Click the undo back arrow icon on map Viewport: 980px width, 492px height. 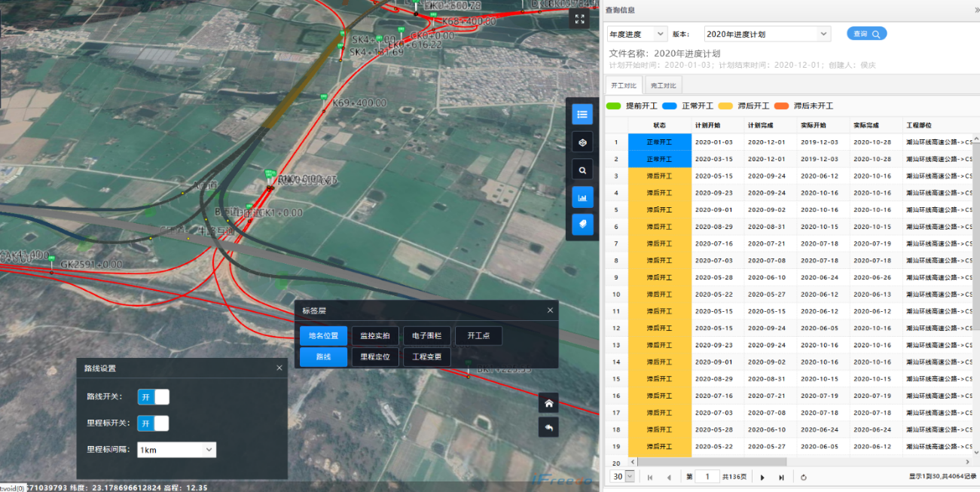[x=549, y=427]
